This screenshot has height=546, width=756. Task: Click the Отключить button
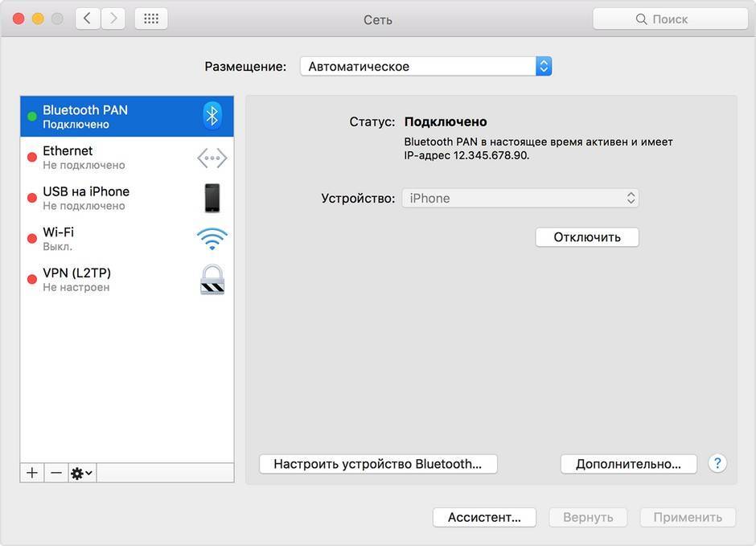587,237
